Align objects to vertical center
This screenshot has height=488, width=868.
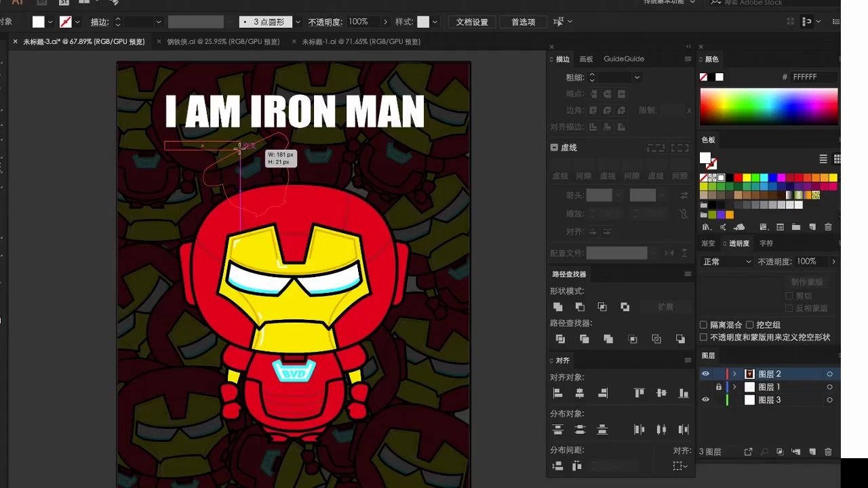661,393
